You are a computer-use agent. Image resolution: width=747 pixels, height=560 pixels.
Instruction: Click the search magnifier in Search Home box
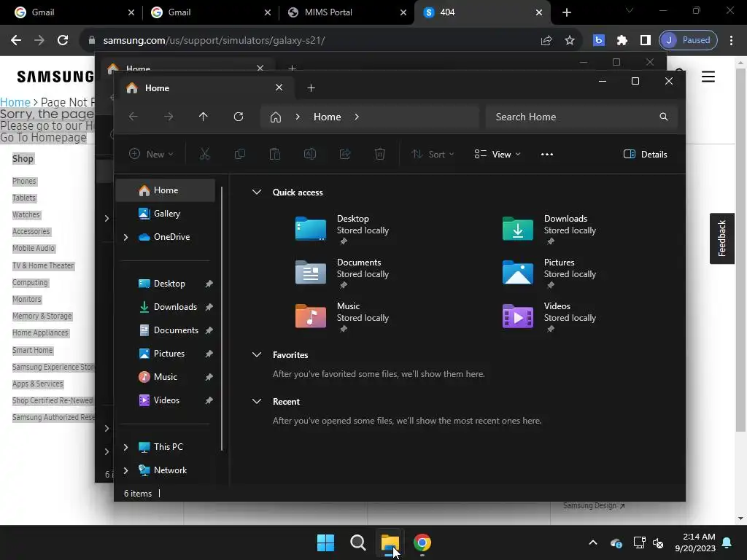(x=664, y=117)
